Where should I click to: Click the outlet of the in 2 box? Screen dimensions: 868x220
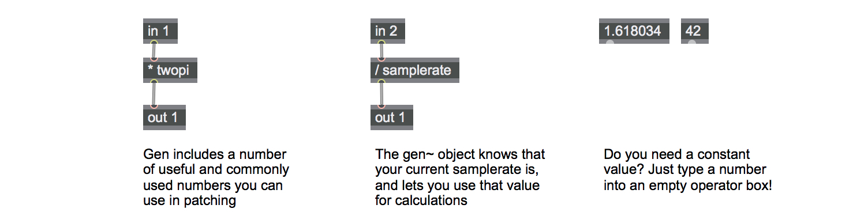tap(381, 42)
